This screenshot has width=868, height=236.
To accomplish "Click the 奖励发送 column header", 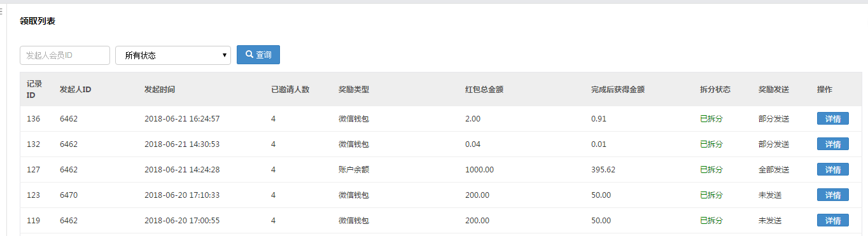I will pos(774,90).
